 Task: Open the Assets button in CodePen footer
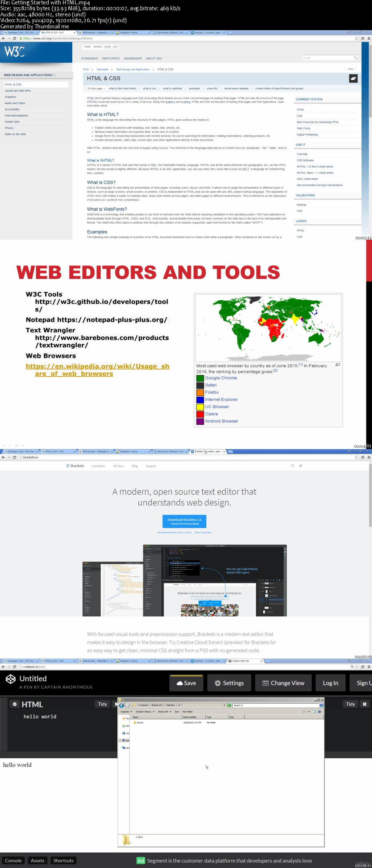[x=37, y=860]
